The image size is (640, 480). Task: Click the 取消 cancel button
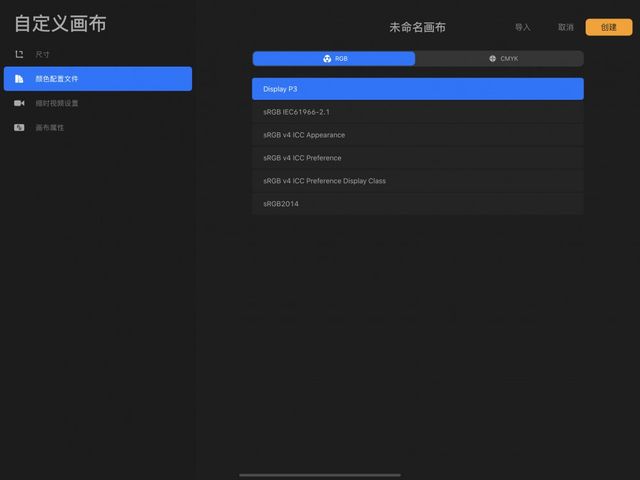click(566, 27)
